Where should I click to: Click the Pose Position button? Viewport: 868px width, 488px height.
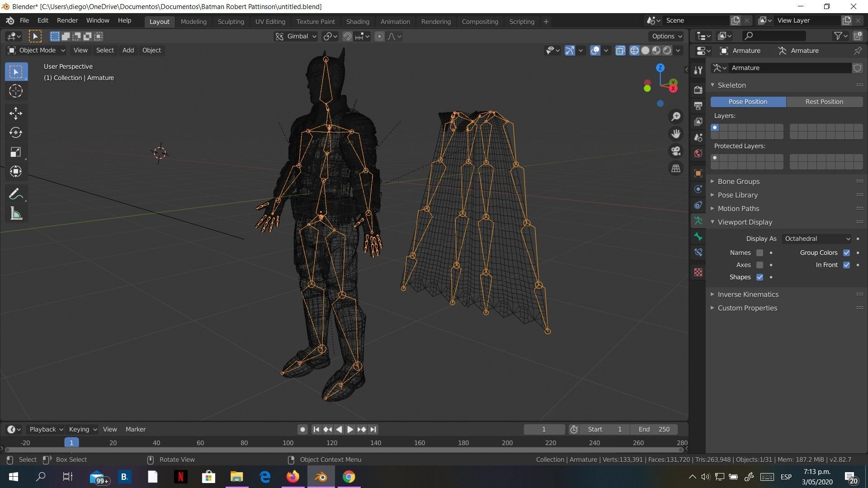pyautogui.click(x=748, y=102)
